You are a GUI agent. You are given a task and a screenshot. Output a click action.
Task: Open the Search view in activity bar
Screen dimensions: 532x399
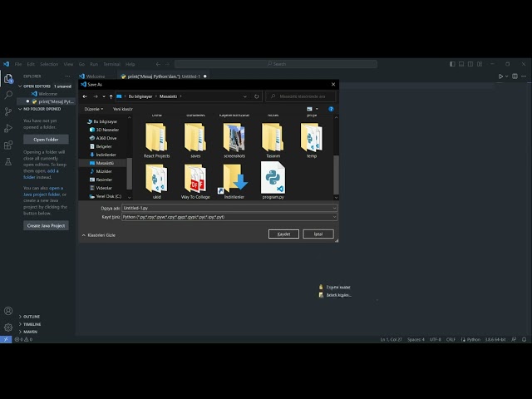pos(8,95)
